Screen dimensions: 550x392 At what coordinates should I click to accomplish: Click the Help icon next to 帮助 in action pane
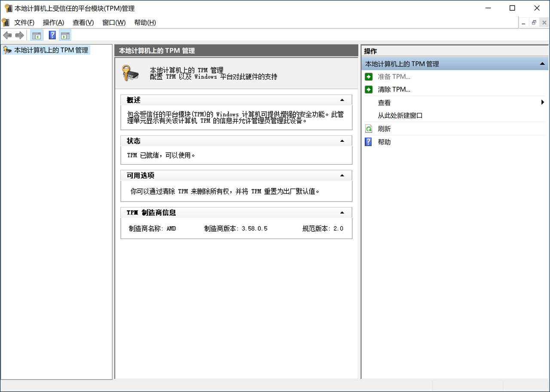point(369,142)
